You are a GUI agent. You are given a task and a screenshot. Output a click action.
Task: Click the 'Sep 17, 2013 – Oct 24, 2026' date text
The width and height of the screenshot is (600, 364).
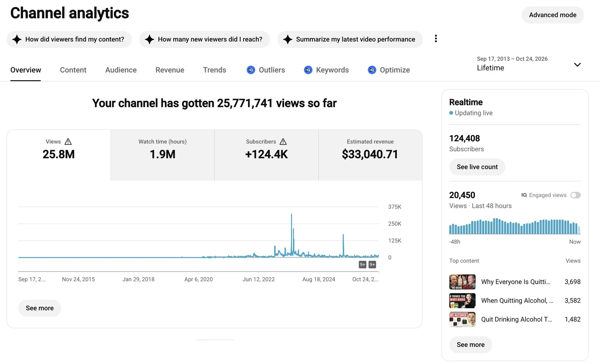512,59
